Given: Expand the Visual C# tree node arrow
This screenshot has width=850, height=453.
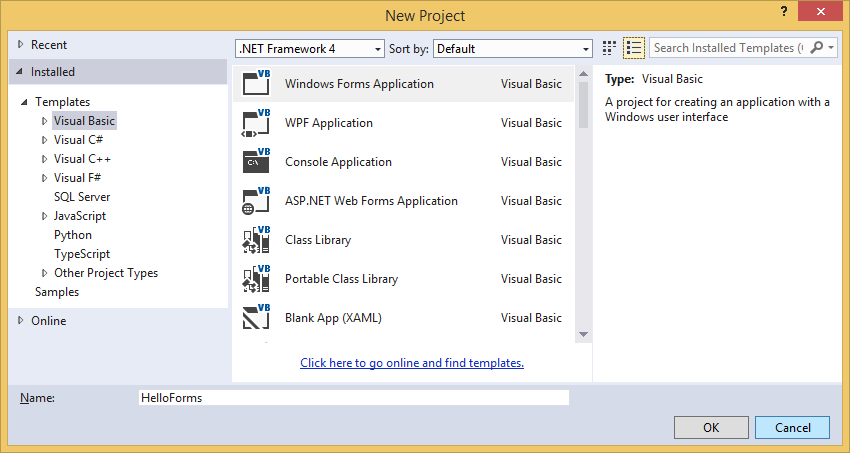Looking at the screenshot, I should click(x=44, y=140).
